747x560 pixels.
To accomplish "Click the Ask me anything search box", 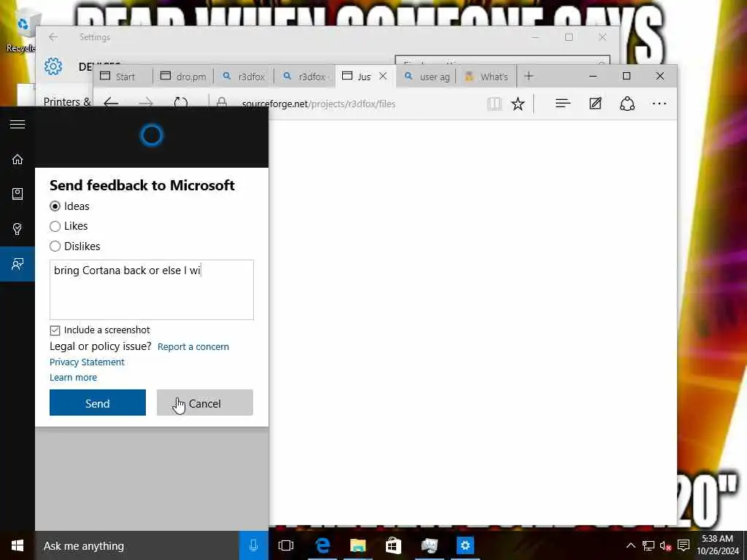I will [x=136, y=545].
